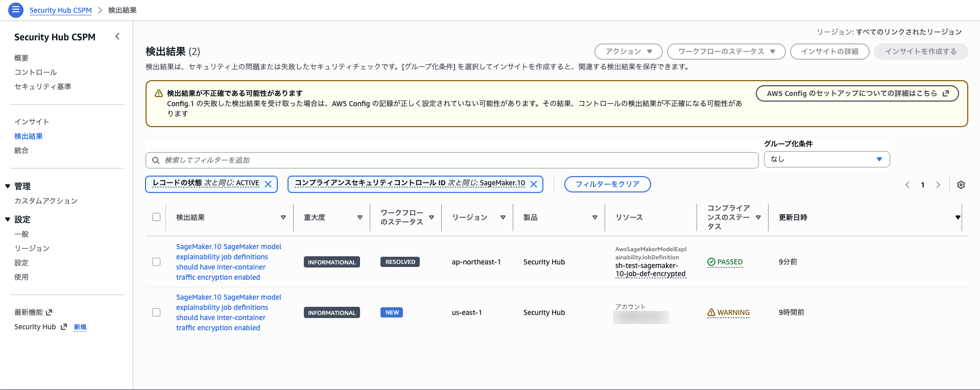Sort by the 更新日時 column arrow

pos(958,217)
